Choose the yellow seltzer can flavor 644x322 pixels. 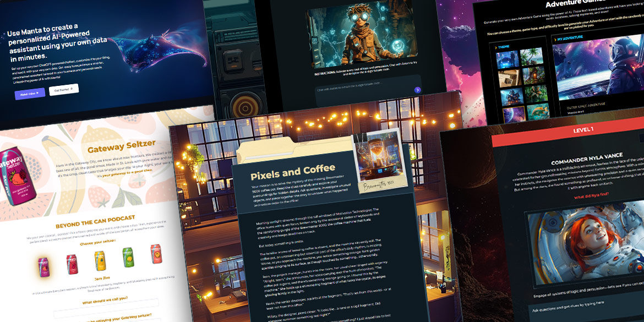(x=100, y=260)
